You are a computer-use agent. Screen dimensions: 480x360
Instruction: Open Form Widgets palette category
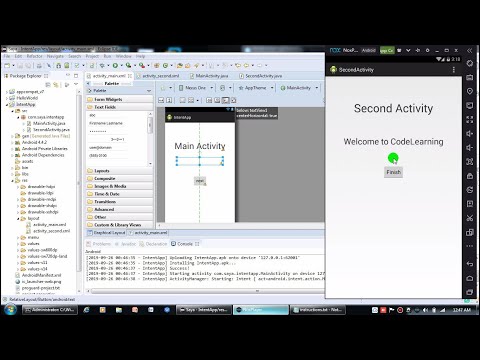click(x=119, y=99)
